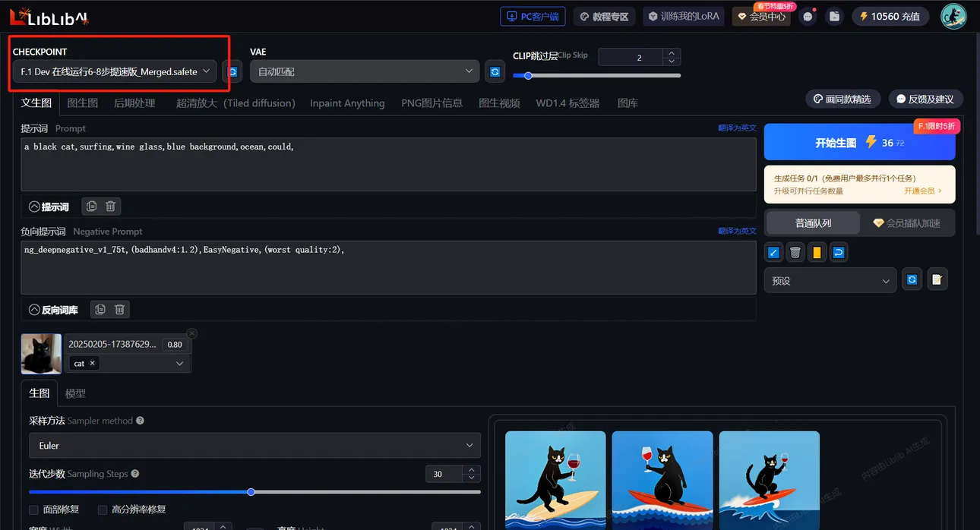Viewport: 980px width, 530px height.
Task: Switch to the 图生视频 tab
Action: [499, 103]
